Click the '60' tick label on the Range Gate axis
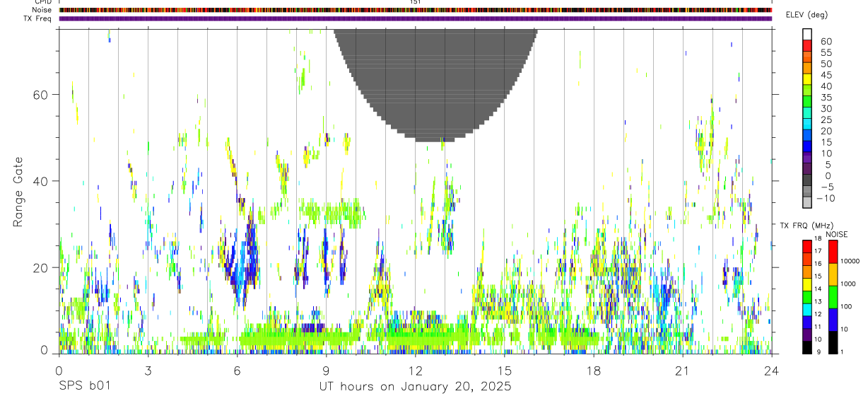This screenshot has width=868, height=401. tap(41, 94)
